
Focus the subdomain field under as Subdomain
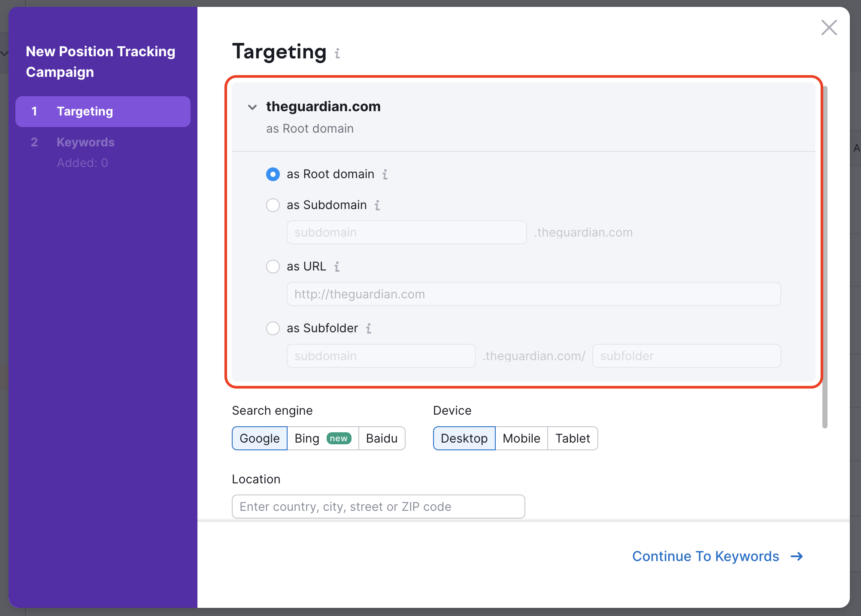point(407,232)
